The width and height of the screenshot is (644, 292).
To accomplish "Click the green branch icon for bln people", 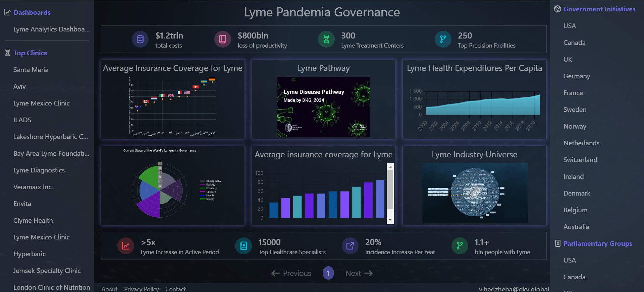I will tap(460, 246).
